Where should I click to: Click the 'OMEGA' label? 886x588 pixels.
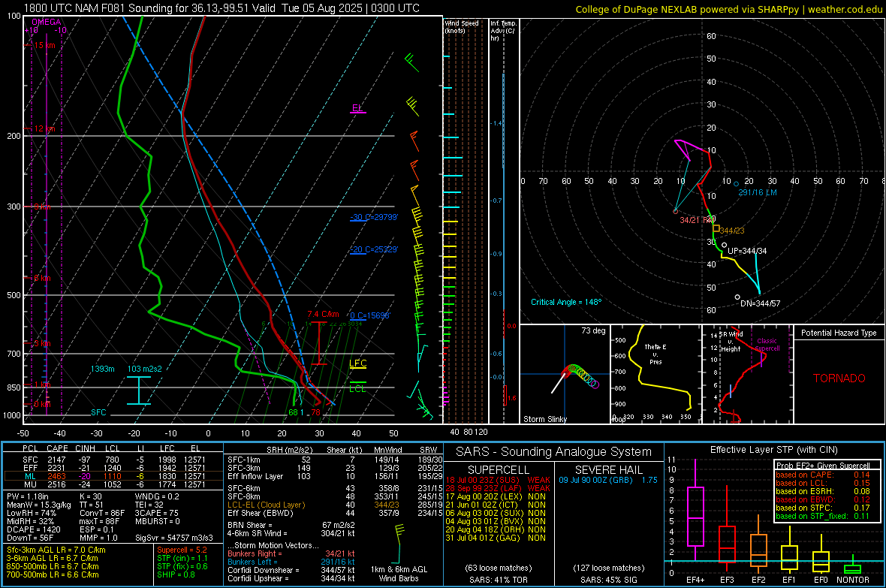(x=47, y=22)
